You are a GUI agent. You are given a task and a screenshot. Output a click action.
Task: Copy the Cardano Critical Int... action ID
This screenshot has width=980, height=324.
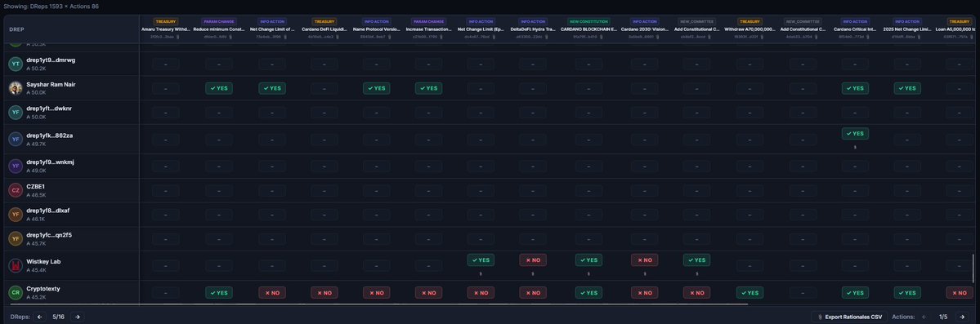868,37
